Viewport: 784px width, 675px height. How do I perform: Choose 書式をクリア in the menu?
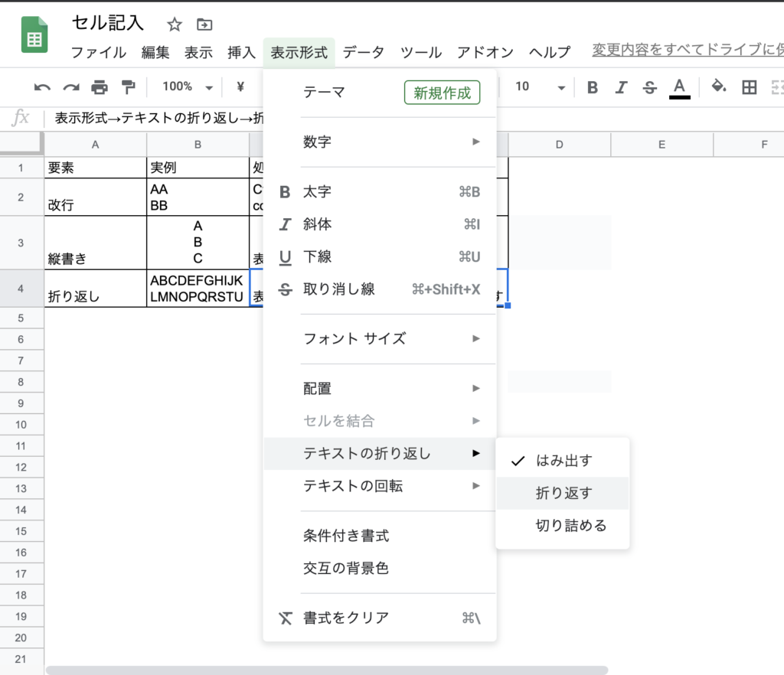point(380,618)
